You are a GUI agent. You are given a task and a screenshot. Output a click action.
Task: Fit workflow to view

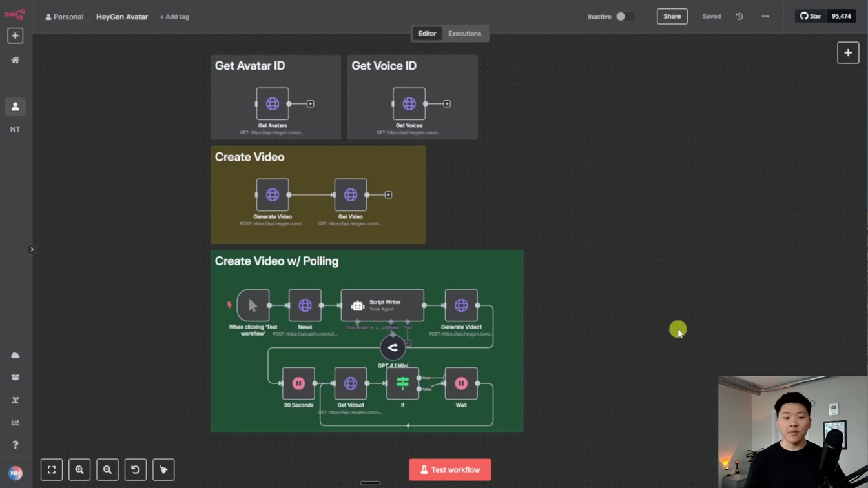pos(52,470)
